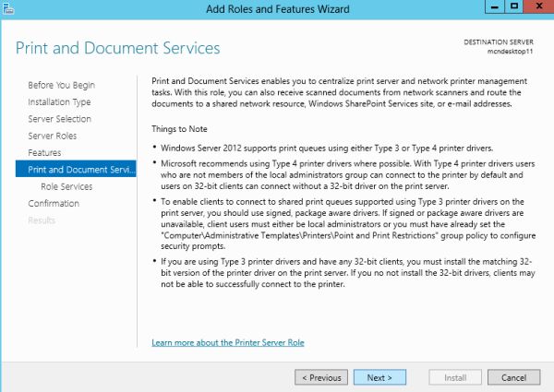The image size is (554, 392).
Task: Click the Things to Note text
Action: (179, 129)
